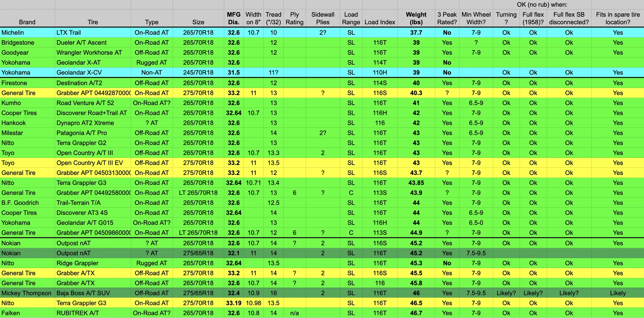Select the 10.98 width cell
This screenshot has width=644, height=318.
coord(253,303)
